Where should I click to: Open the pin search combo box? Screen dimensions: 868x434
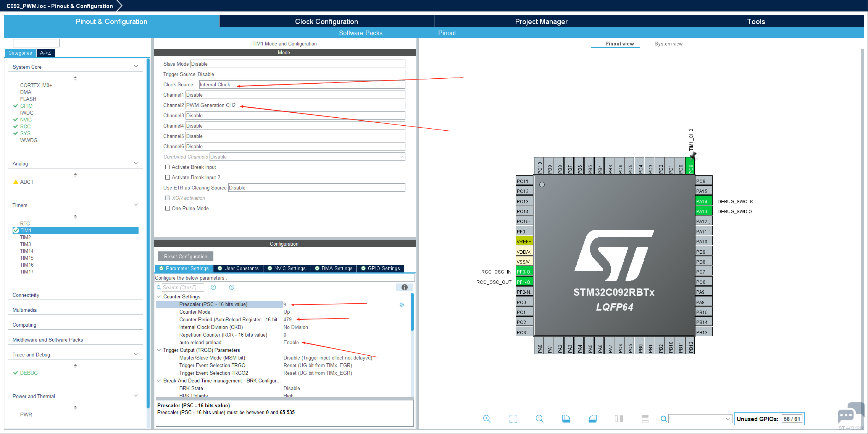700,419
